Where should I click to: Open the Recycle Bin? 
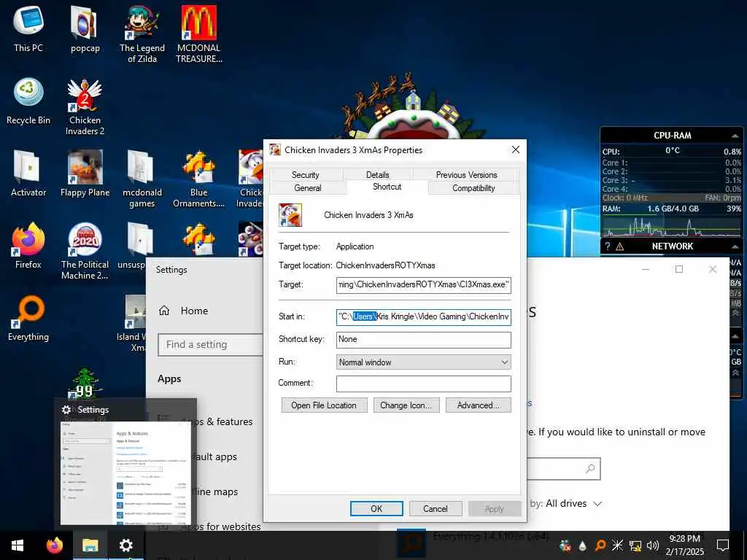[x=28, y=101]
